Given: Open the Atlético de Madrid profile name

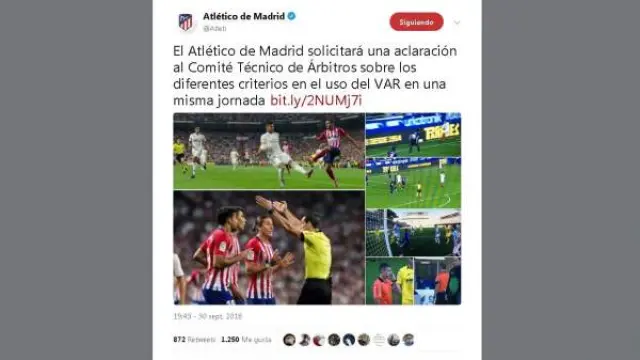Looking at the screenshot, I should (244, 16).
